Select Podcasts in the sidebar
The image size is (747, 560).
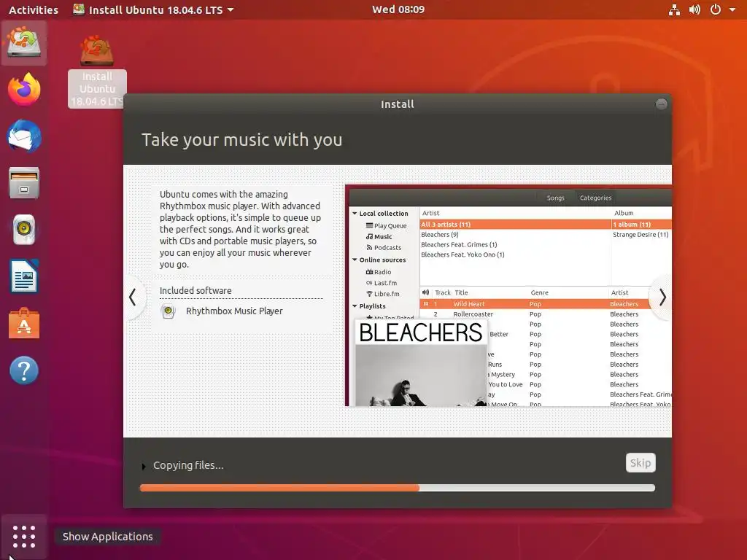click(x=384, y=248)
